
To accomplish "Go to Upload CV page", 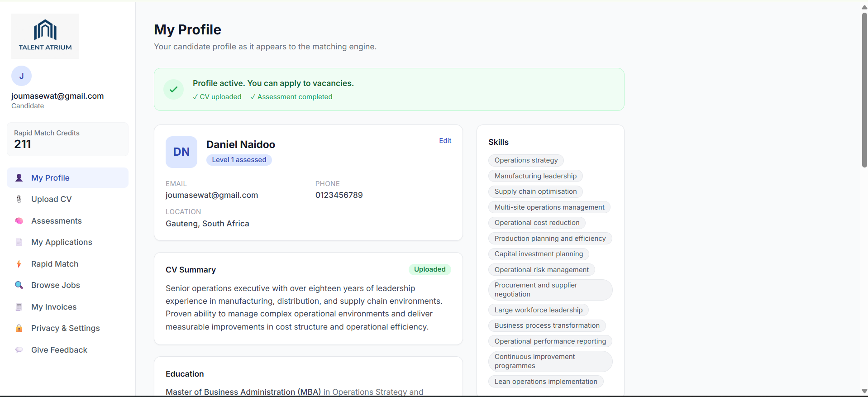I will pyautogui.click(x=67, y=199).
